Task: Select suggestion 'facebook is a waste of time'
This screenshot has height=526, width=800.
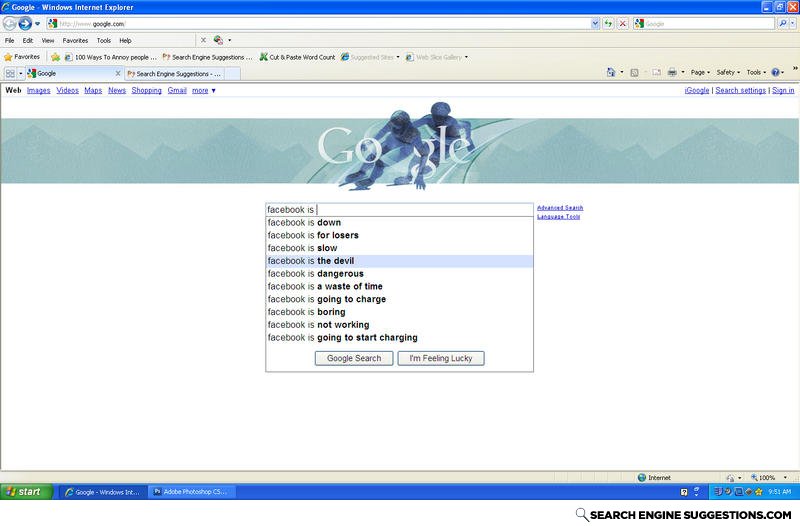Action: [x=399, y=286]
